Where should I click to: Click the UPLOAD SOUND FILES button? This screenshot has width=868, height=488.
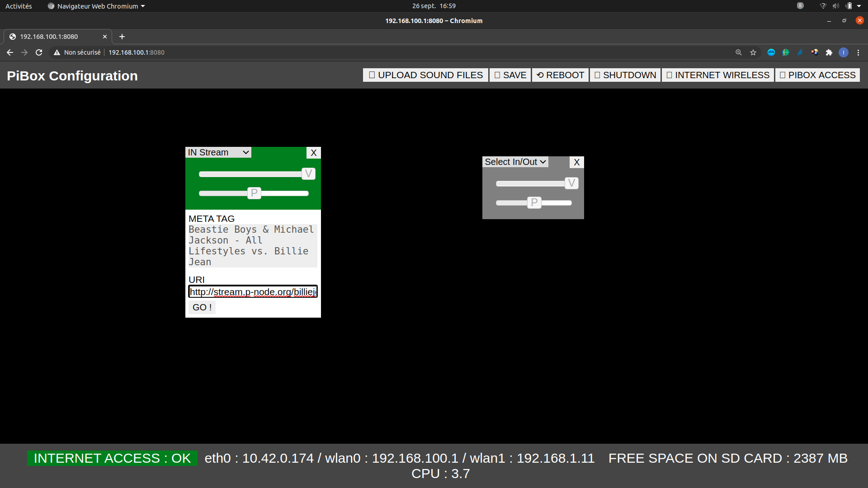(425, 75)
